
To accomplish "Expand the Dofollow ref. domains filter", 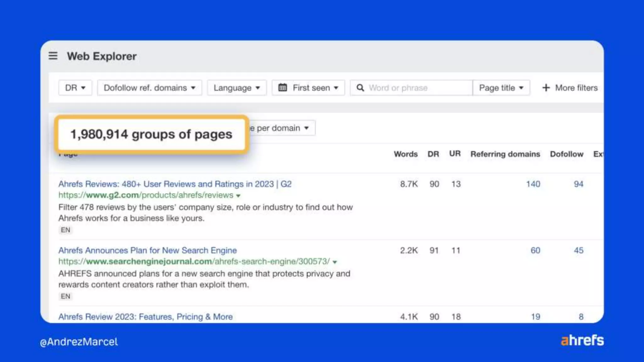I will click(149, 88).
